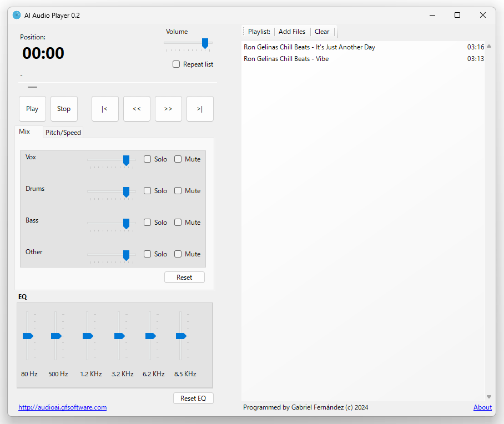Click the 6.2 KHz EQ slider thumb

tap(150, 336)
